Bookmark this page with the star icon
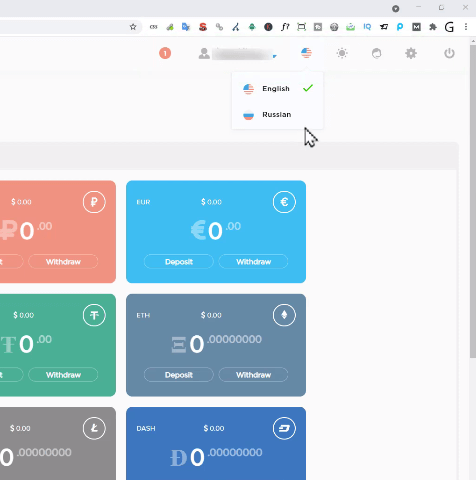Image resolution: width=476 pixels, height=480 pixels. [x=133, y=27]
